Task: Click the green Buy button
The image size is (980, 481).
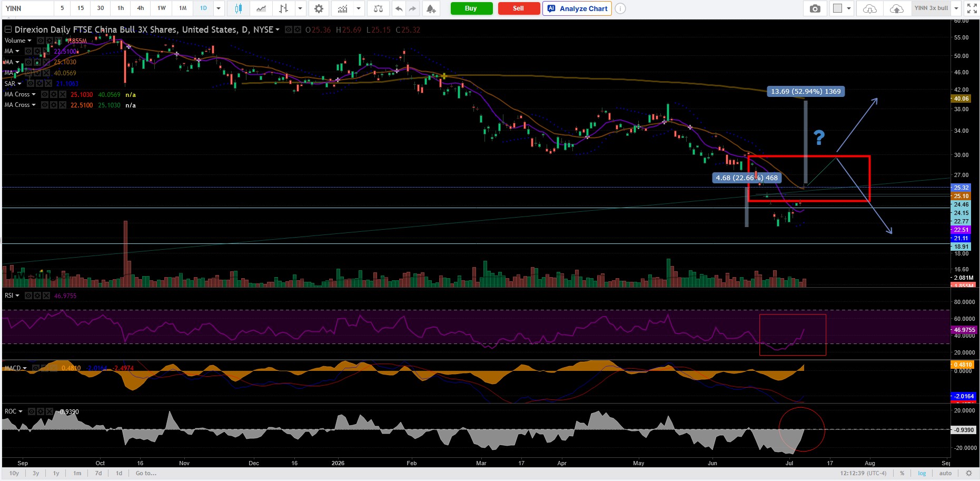Action: click(471, 8)
